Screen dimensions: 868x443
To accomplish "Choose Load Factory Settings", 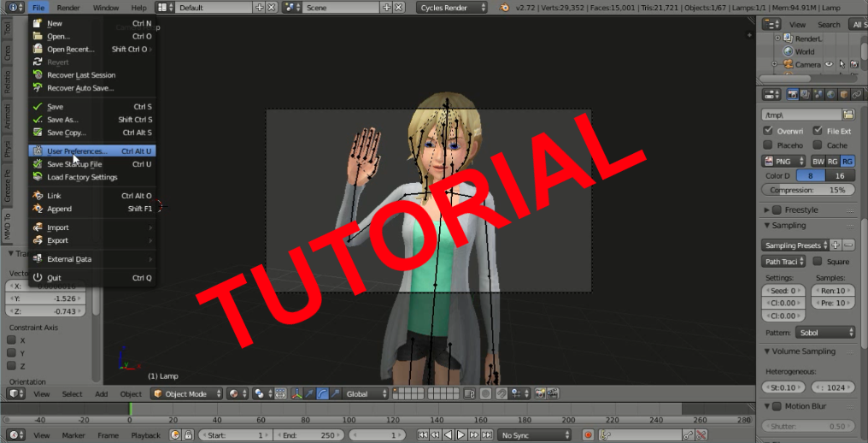I will coord(92,177).
